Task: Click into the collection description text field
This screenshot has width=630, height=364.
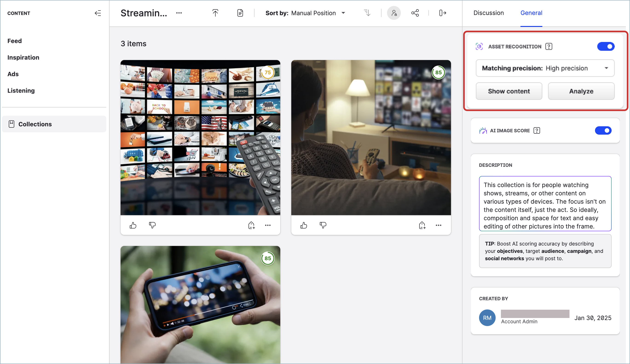Action: click(x=545, y=204)
